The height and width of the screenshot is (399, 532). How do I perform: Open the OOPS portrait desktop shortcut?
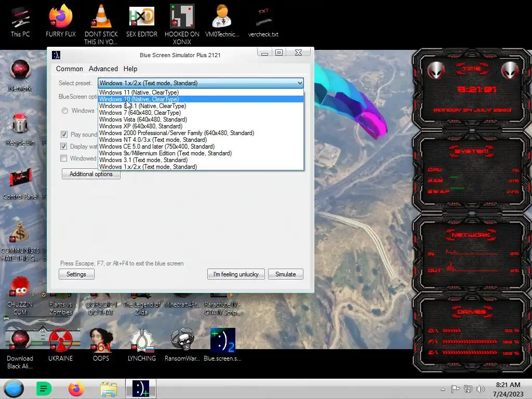pos(101,345)
